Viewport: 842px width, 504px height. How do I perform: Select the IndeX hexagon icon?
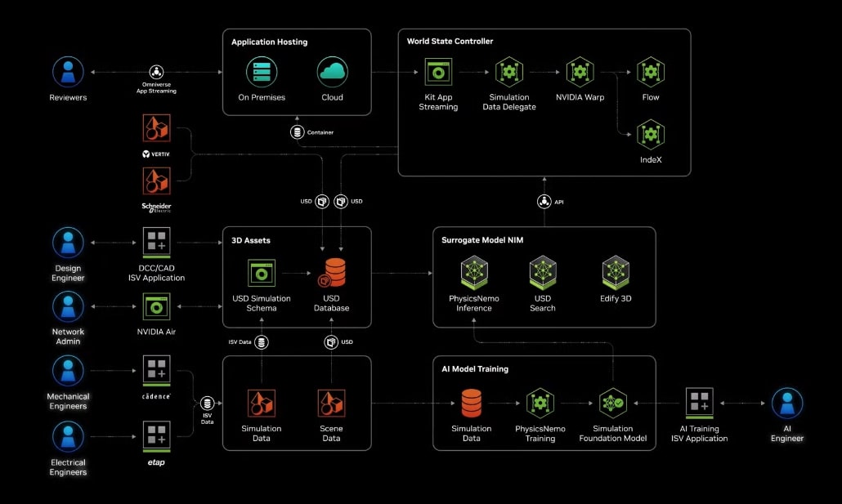650,135
